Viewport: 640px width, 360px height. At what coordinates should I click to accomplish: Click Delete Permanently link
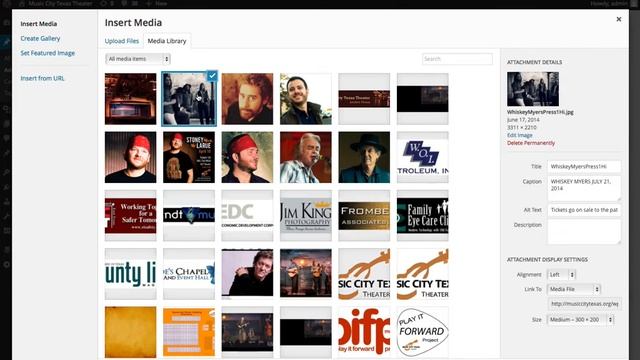pyautogui.click(x=531, y=143)
